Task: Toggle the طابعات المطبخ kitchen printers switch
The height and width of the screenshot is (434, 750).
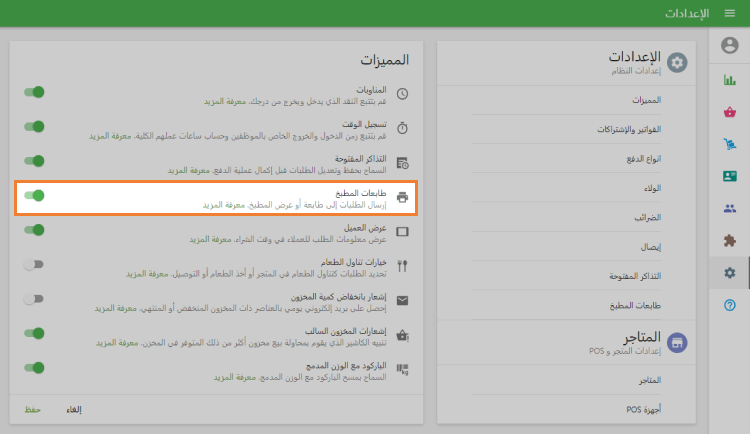Action: 34,195
